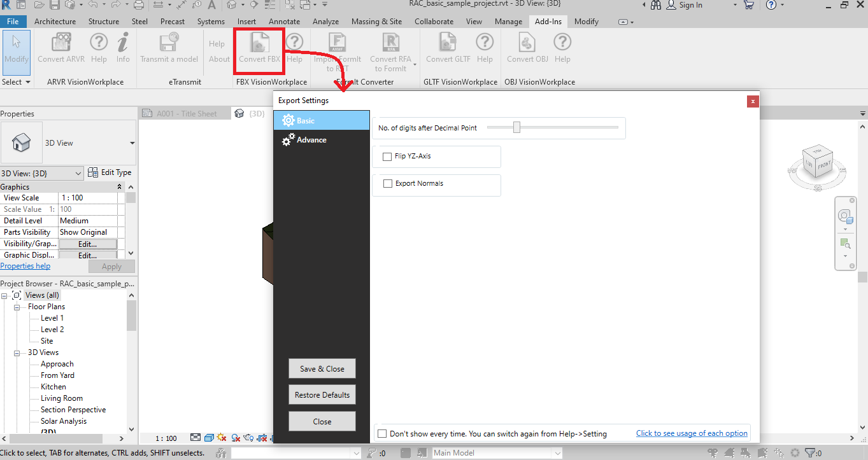Open the Properties help link
The width and height of the screenshot is (868, 460).
[25, 266]
